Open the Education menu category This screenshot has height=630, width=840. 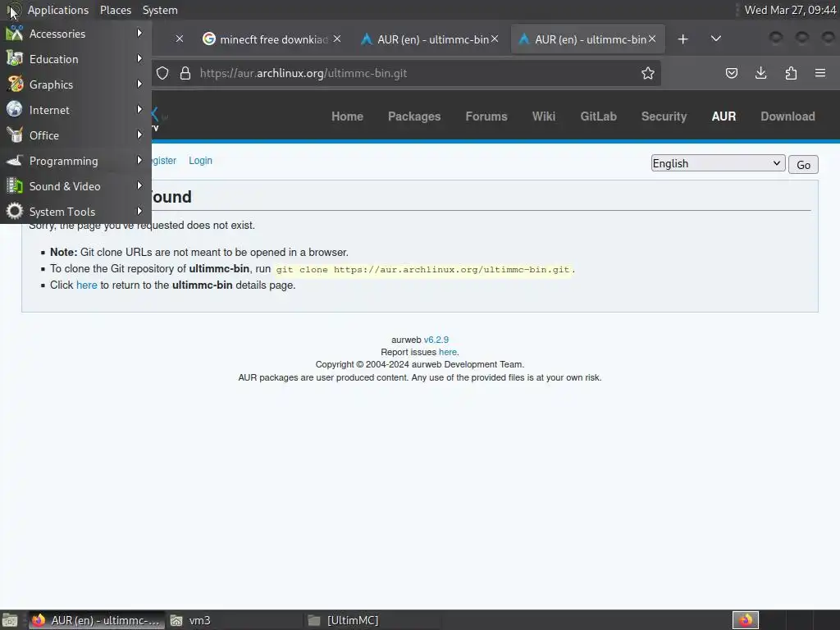(x=75, y=59)
